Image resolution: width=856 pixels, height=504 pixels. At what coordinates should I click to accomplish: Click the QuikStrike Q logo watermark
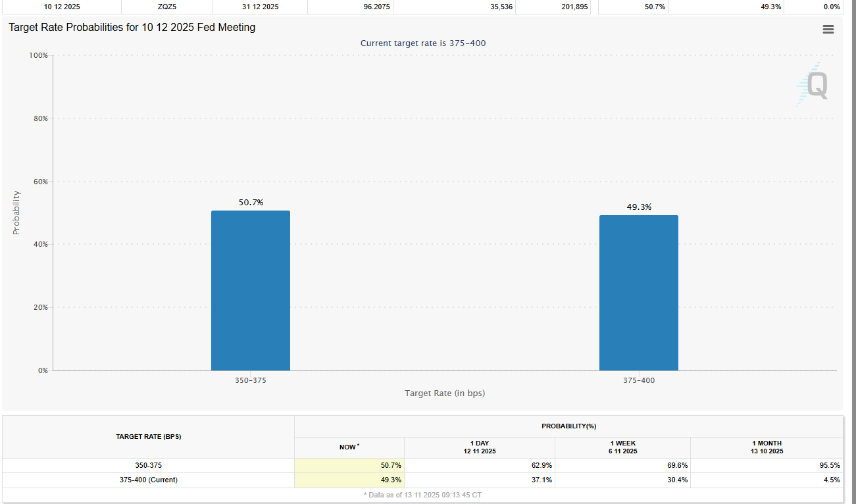click(x=813, y=85)
